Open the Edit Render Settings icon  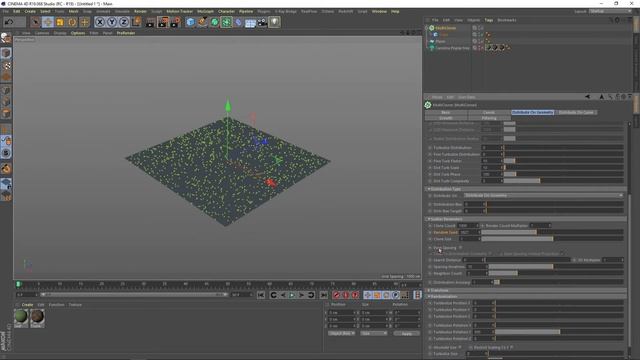coord(176,22)
